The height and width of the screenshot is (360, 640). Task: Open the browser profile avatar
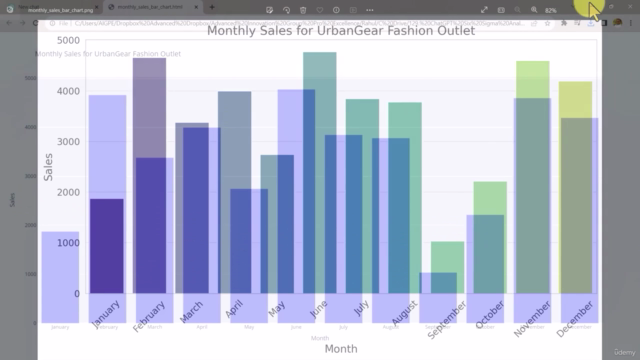618,23
